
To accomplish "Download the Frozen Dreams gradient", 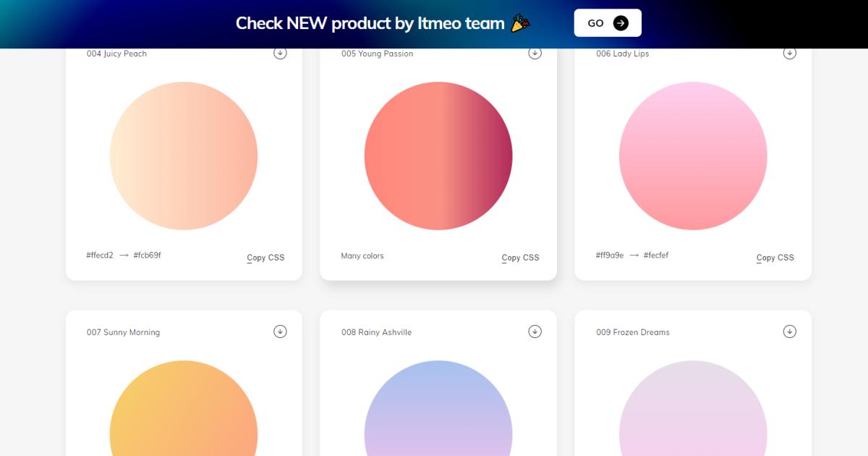I will [x=790, y=332].
